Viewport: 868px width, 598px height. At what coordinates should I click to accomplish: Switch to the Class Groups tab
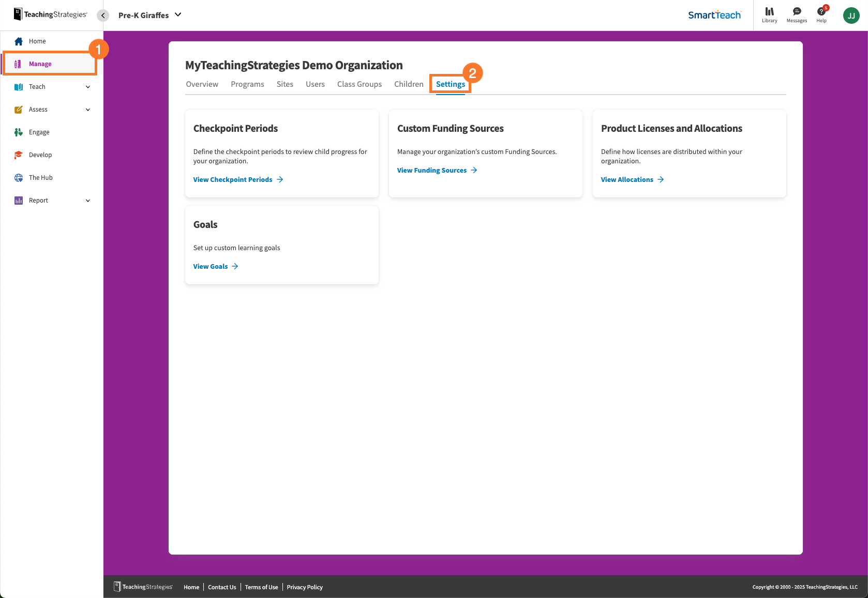pos(359,84)
